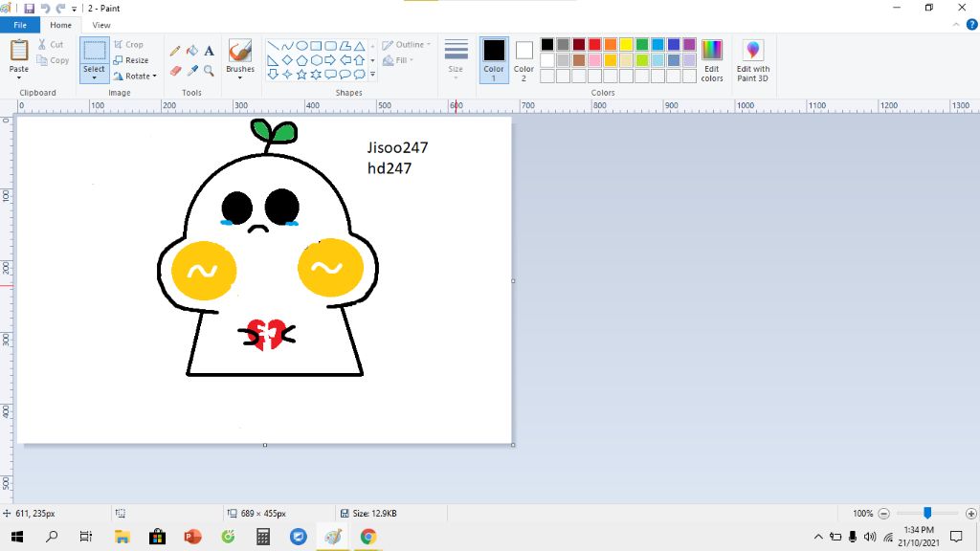Choose the Rounded rectangular callout shape

coord(330,75)
